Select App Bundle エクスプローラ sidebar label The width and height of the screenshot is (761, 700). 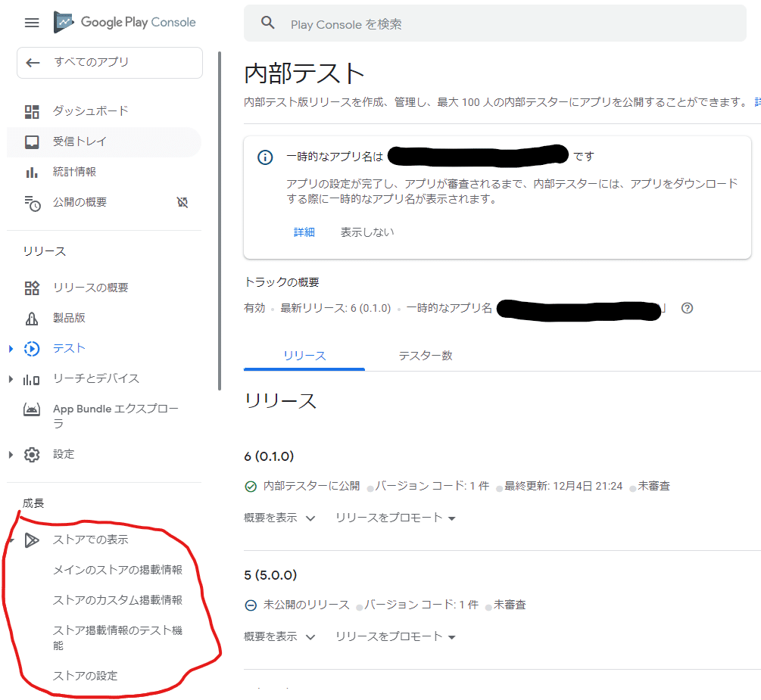pos(116,417)
